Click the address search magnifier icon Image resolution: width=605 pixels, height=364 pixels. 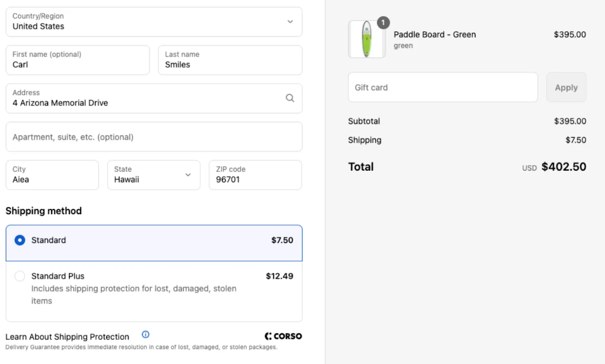(x=290, y=98)
